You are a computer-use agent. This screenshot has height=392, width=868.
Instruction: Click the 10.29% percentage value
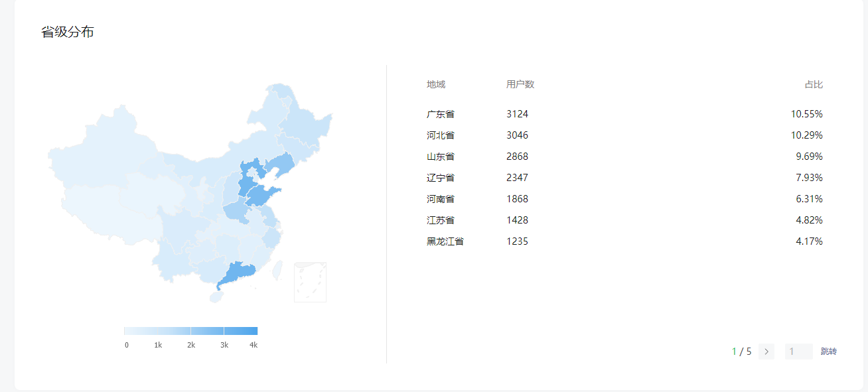tap(807, 135)
